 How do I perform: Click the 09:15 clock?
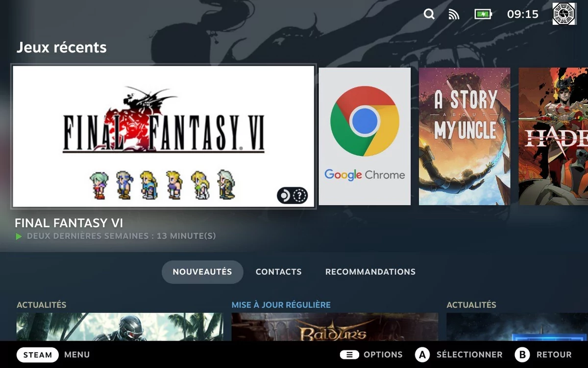pyautogui.click(x=523, y=14)
